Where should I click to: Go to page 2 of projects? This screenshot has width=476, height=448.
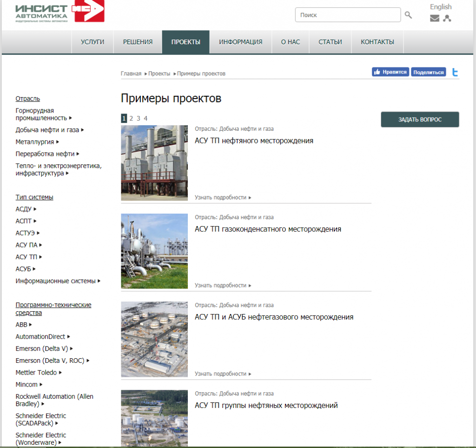pos(131,119)
